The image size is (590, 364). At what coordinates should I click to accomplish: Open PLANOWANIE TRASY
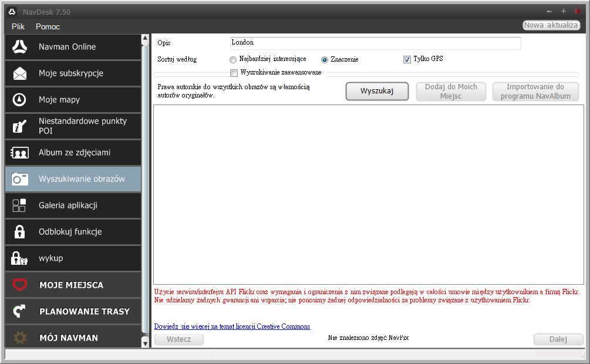[73, 311]
